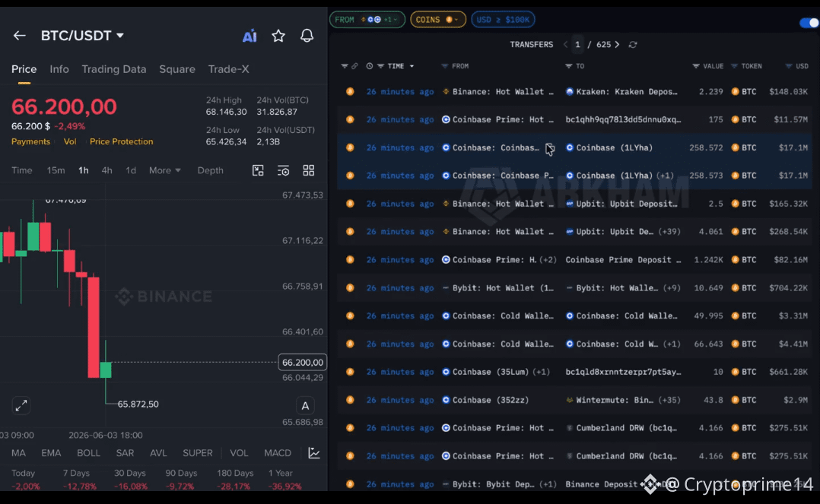Enable the AVL indicator
Image resolution: width=820 pixels, height=504 pixels.
tap(158, 453)
